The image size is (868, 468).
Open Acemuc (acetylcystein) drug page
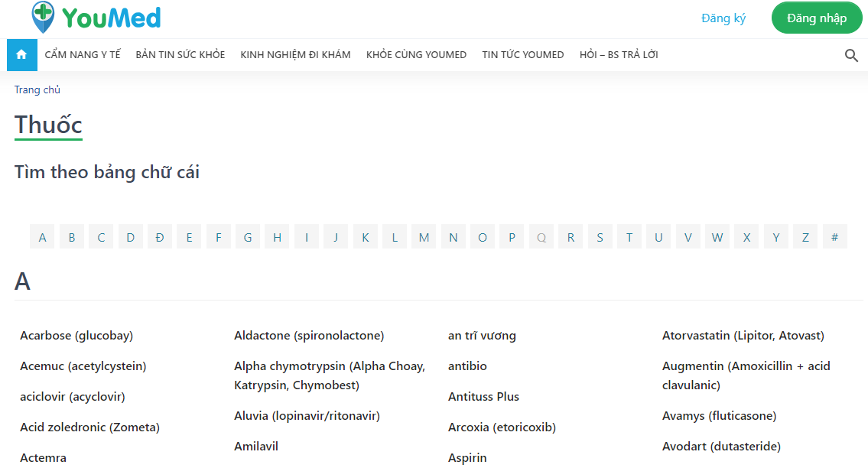[83, 366]
